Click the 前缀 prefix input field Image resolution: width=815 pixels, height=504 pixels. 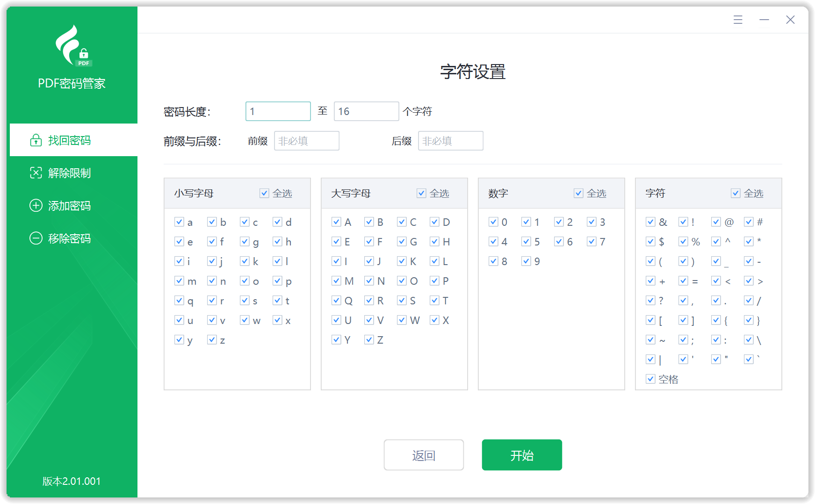point(307,141)
